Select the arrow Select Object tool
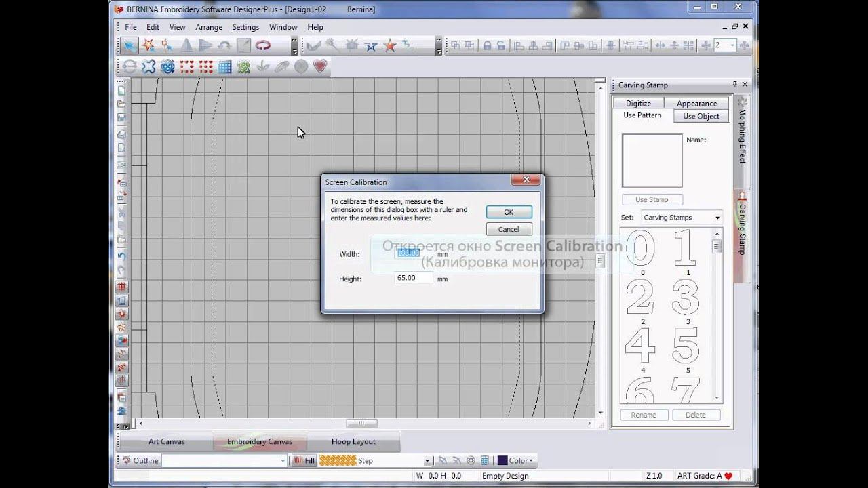 129,45
